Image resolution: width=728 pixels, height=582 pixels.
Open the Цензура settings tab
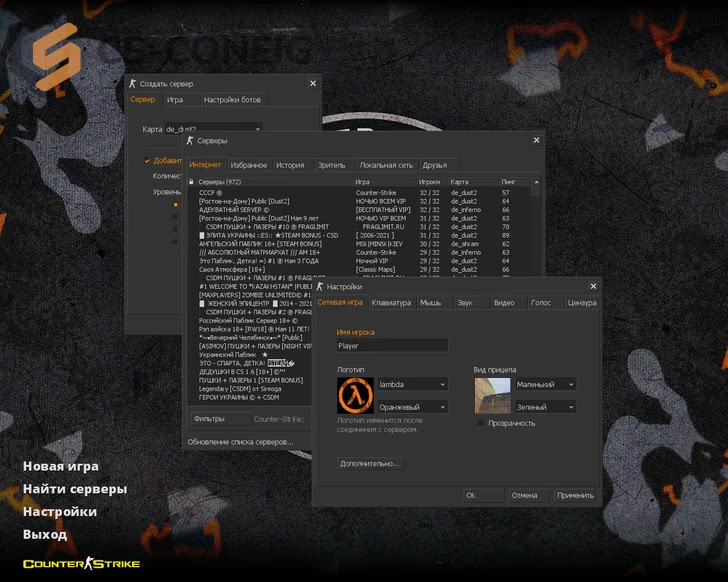(582, 303)
